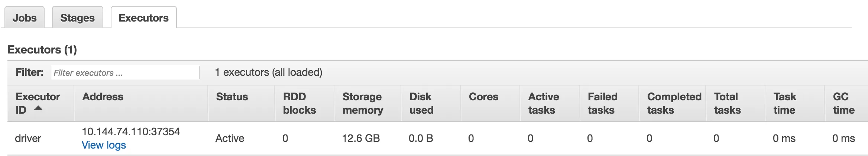Sort by Failed tasks column header
This screenshot has height=156, width=868.
click(x=602, y=103)
